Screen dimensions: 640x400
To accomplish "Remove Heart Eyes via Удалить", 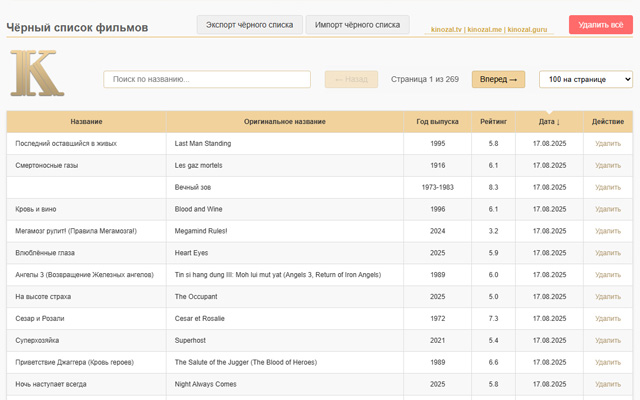I will pos(608,253).
